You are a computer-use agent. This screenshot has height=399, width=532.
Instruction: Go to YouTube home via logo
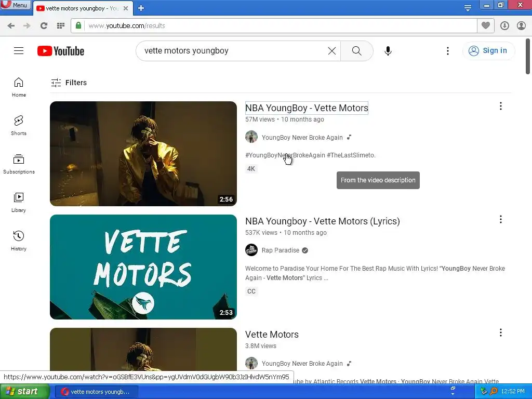(x=61, y=51)
